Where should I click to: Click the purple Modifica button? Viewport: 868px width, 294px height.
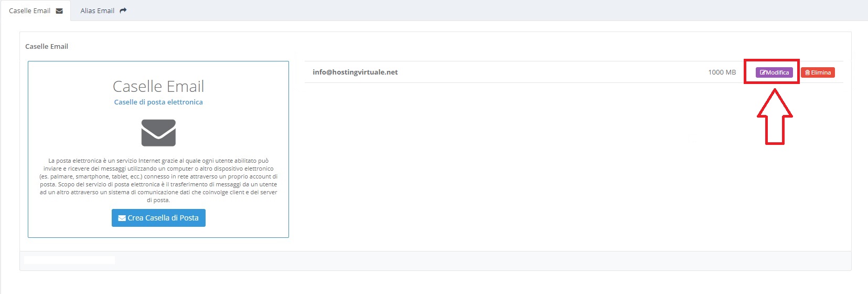pos(774,72)
